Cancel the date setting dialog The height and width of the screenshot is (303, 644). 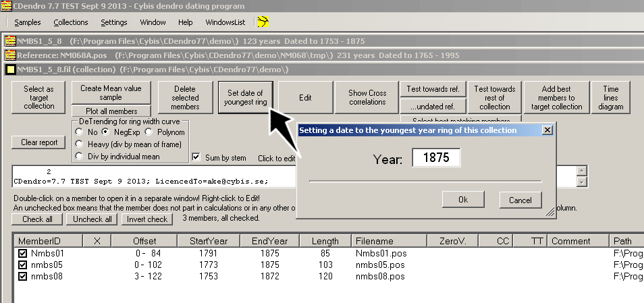[x=520, y=200]
